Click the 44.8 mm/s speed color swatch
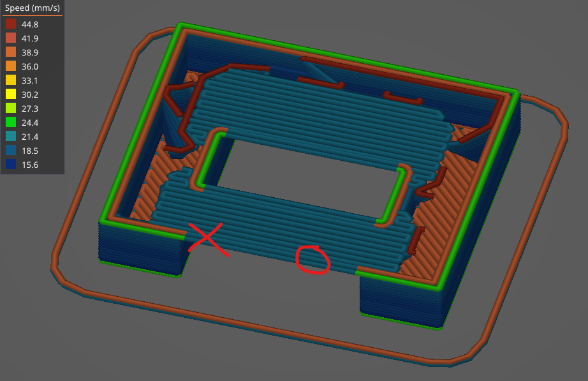The width and height of the screenshot is (588, 381). coord(11,24)
